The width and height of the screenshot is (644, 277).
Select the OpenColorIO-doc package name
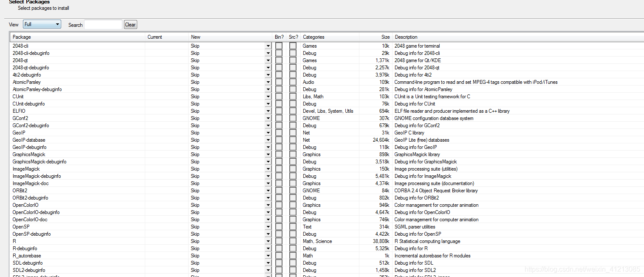tap(30, 220)
